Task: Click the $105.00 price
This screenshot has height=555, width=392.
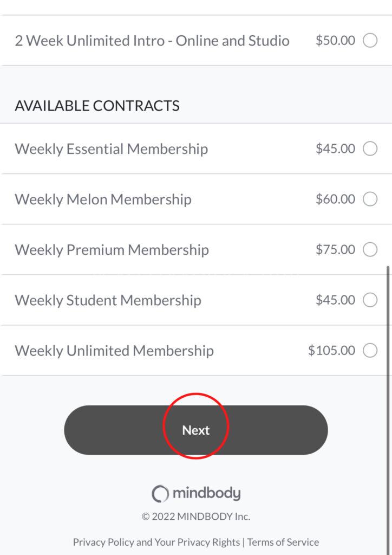Action: [332, 351]
